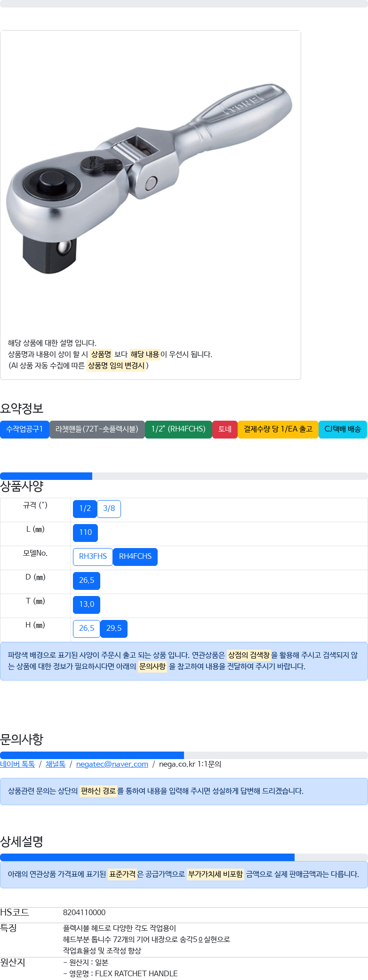Select T value 13.0
Viewport: 368px width, 980px height.
click(87, 604)
